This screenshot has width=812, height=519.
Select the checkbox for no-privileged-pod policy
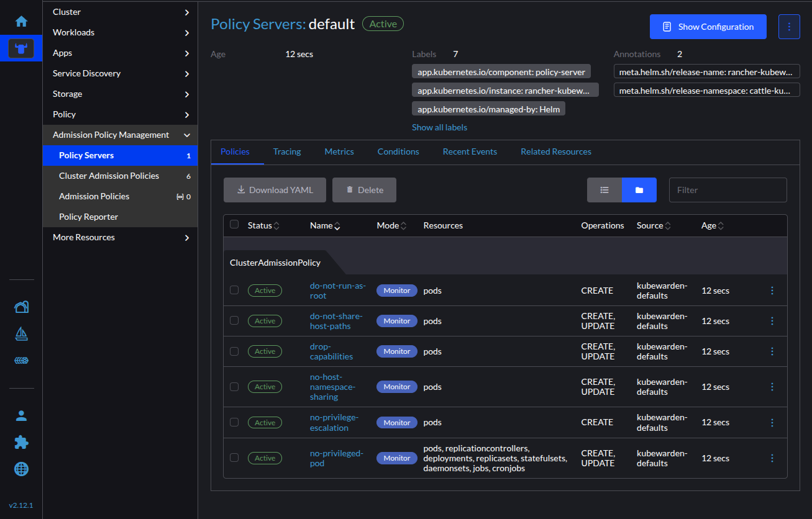pos(234,458)
